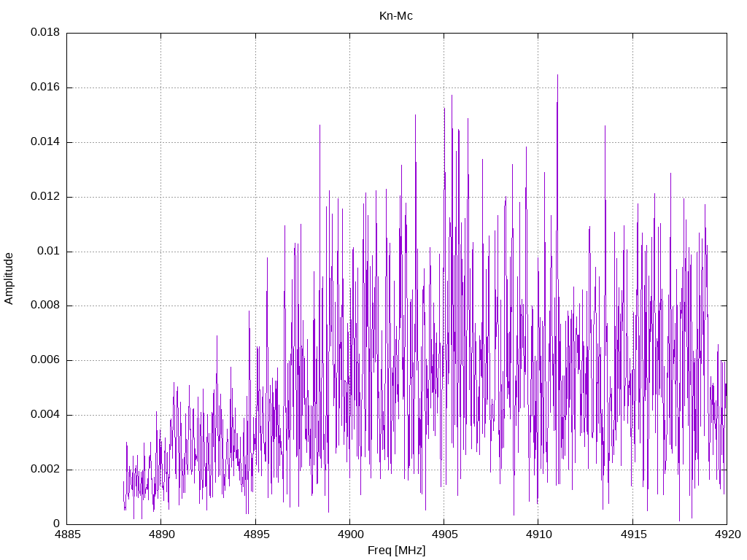747x560 pixels.
Task: Click the 4890 x-axis tick label
Action: [x=161, y=534]
